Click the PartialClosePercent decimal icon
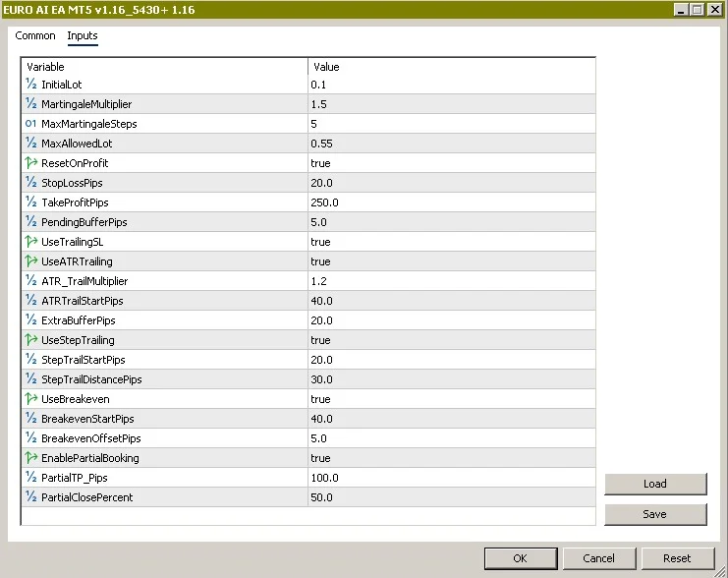728x578 pixels. 31,497
